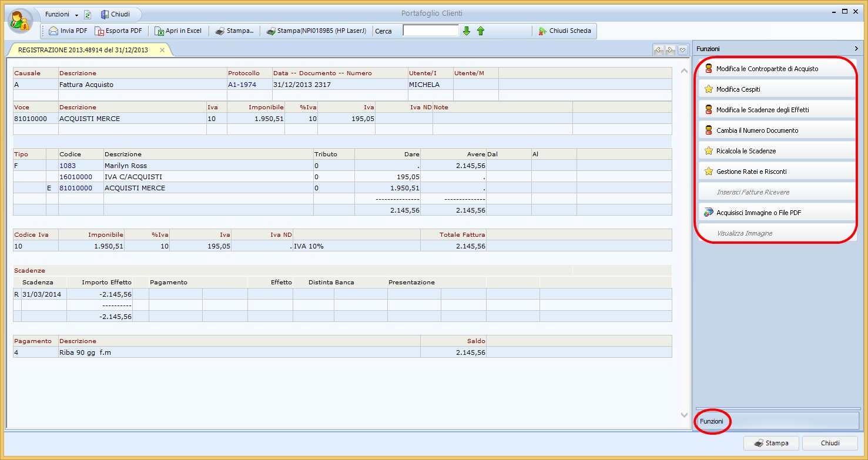The width and height of the screenshot is (868, 460).
Task: Open the registration with Apri in Excel
Action: coord(178,31)
